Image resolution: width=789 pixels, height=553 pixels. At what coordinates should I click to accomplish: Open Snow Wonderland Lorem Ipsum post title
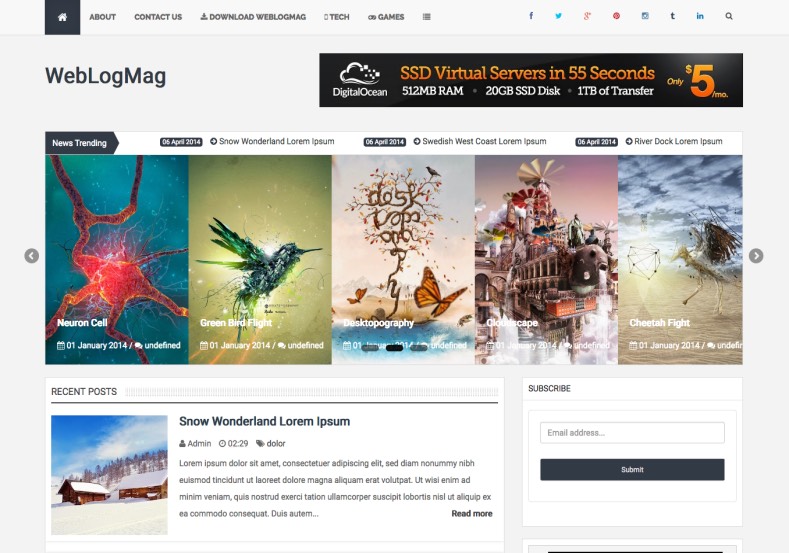(x=264, y=421)
